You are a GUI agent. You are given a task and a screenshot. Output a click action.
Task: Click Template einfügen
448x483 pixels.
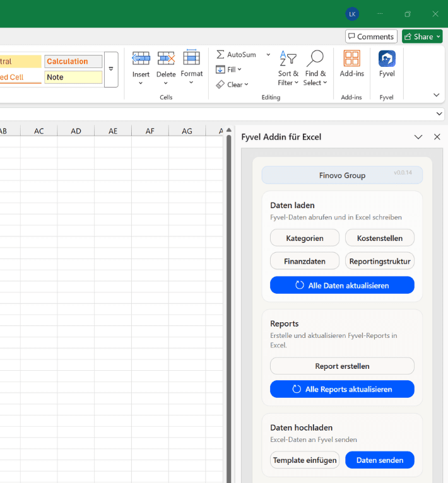pyautogui.click(x=305, y=460)
